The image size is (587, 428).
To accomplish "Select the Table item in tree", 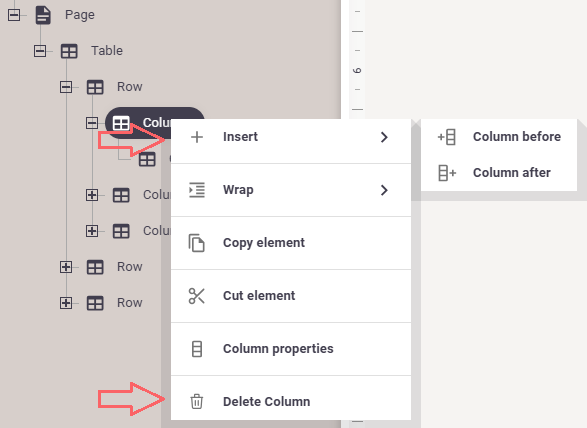I will [x=107, y=51].
